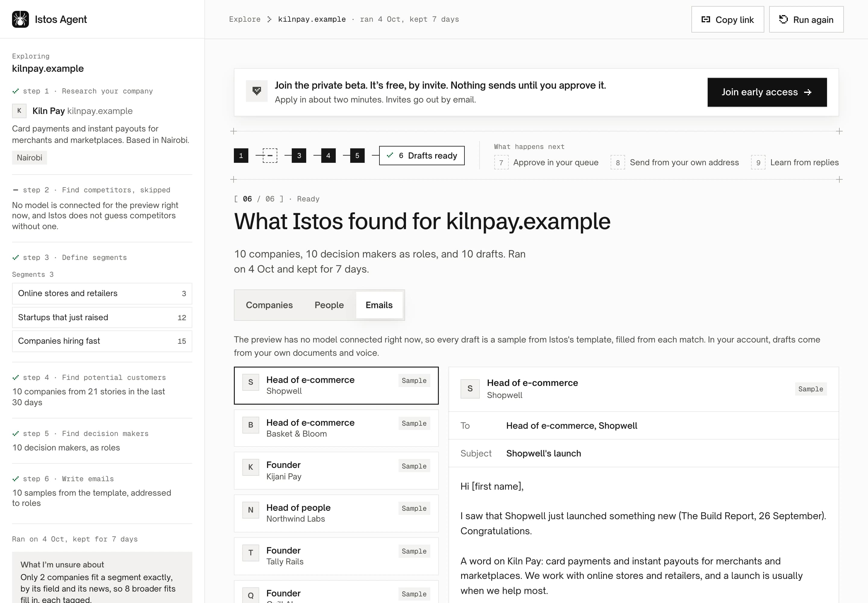Select the Northwind Labs Head of people draft
The image size is (868, 603).
point(336,513)
